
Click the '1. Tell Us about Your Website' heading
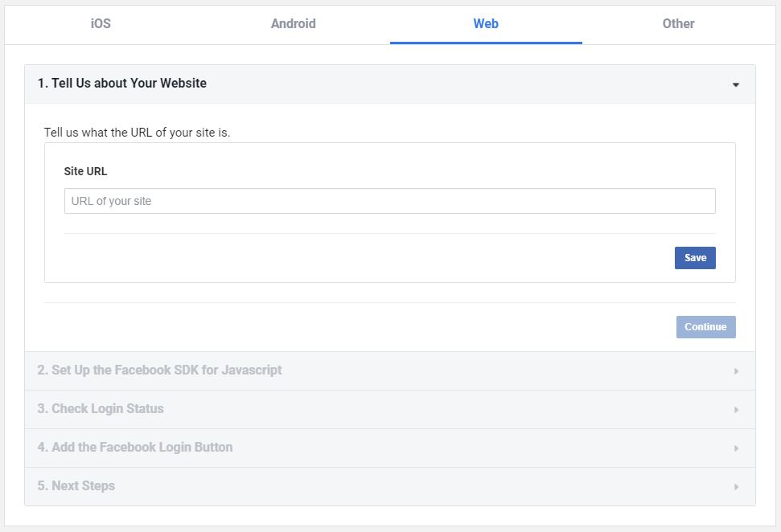coord(122,84)
